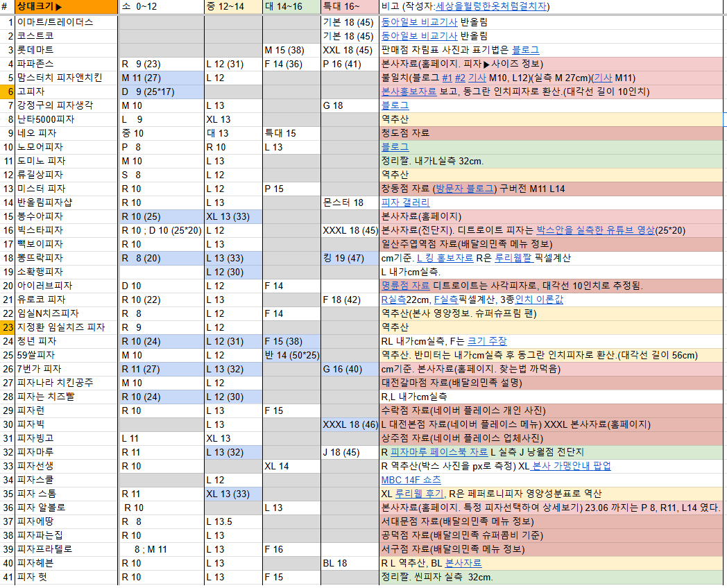Open the MBC 14F 쇼츠 link
Image resolution: width=727 pixels, height=588 pixels.
[411, 480]
